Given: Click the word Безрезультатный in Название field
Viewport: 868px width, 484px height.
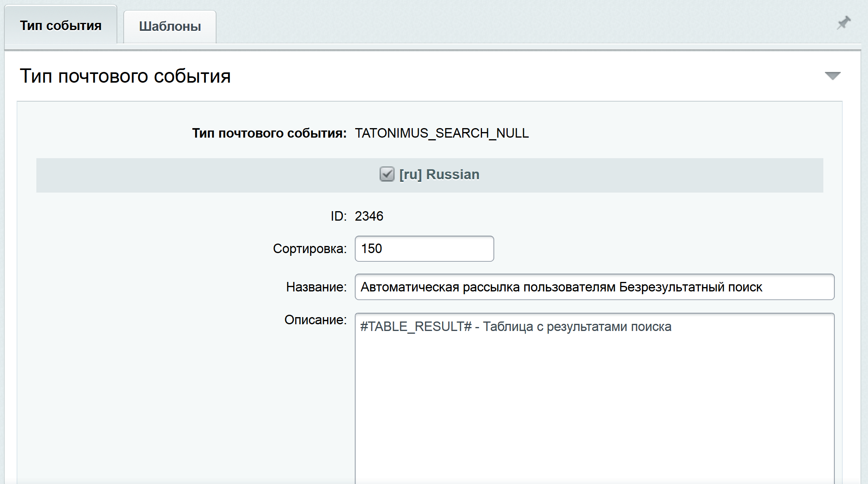Looking at the screenshot, I should (x=672, y=287).
